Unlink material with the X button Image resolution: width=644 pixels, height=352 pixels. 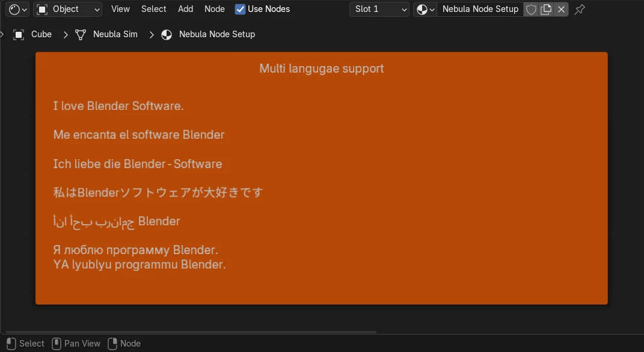click(560, 9)
